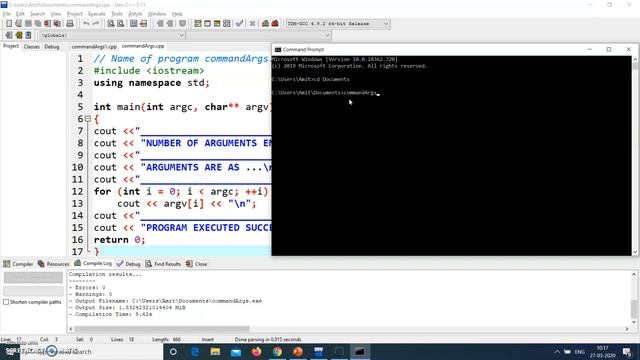Viewport: 640px width, 360px height.
Task: Open the Debug sidebar tab
Action: pyautogui.click(x=52, y=47)
